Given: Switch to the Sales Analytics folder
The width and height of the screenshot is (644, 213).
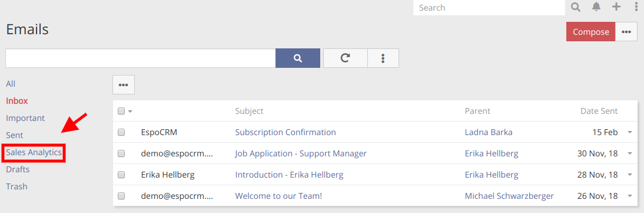Looking at the screenshot, I should [x=34, y=152].
